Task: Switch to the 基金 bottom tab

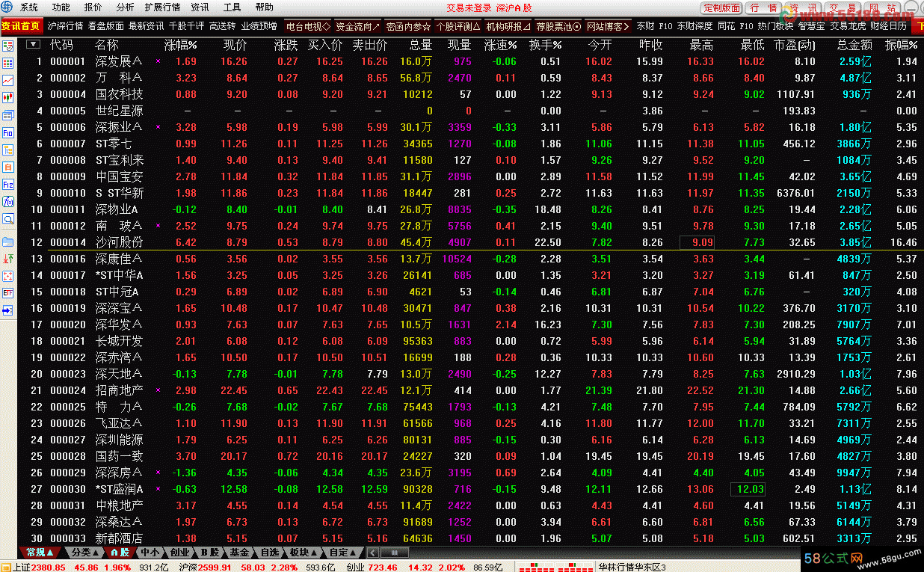Action: click(x=239, y=553)
